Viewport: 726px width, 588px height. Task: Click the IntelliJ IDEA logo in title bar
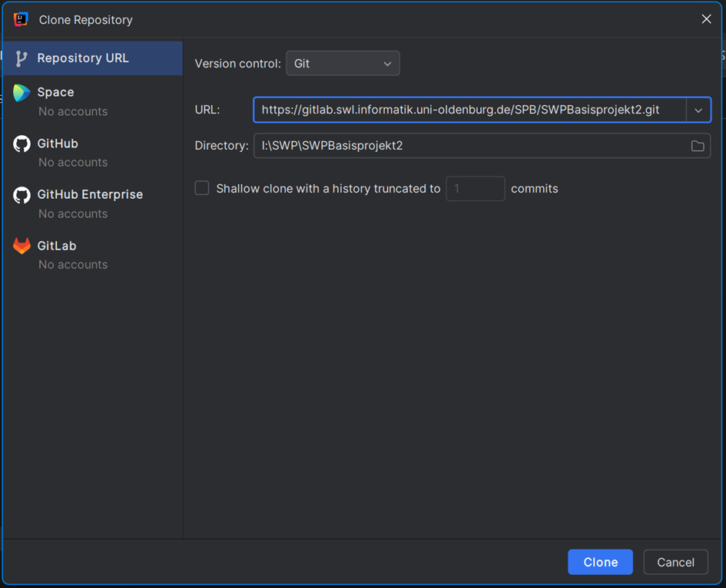pyautogui.click(x=21, y=19)
